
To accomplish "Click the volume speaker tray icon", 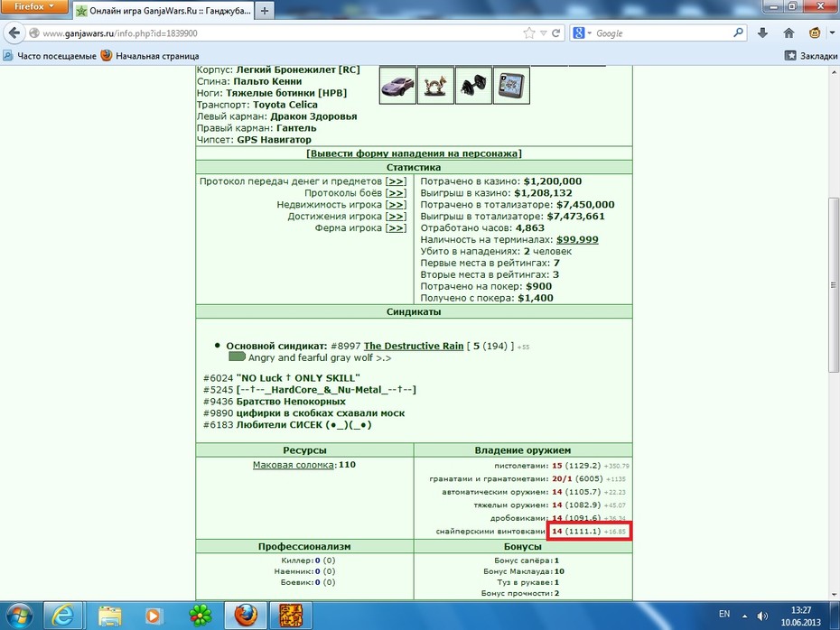I will (x=762, y=616).
